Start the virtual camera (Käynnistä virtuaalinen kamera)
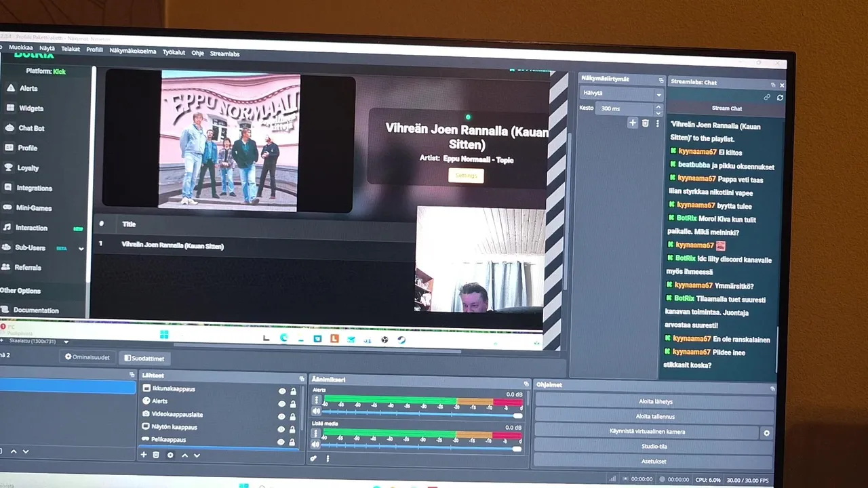 647,432
